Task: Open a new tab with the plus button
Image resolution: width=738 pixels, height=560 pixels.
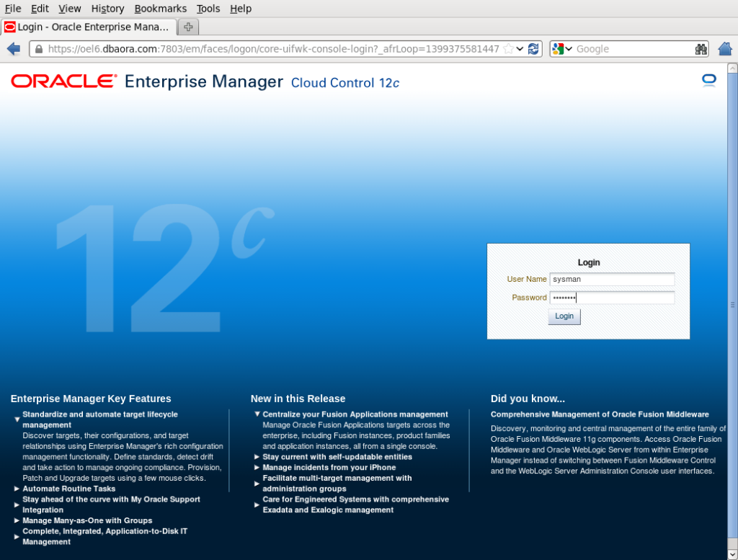Action: coord(188,27)
